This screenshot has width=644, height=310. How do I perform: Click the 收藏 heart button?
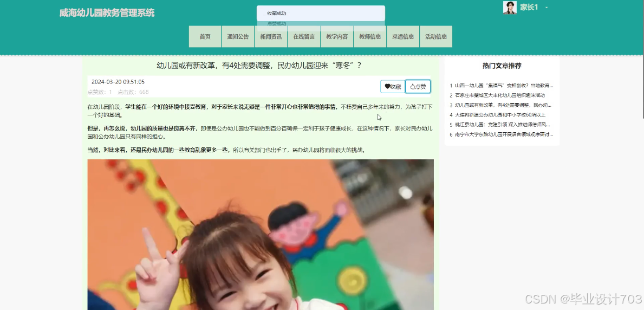click(393, 86)
